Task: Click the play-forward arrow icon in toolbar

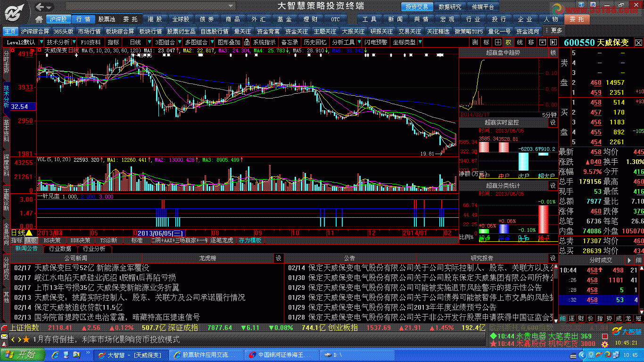Action: click(553, 42)
